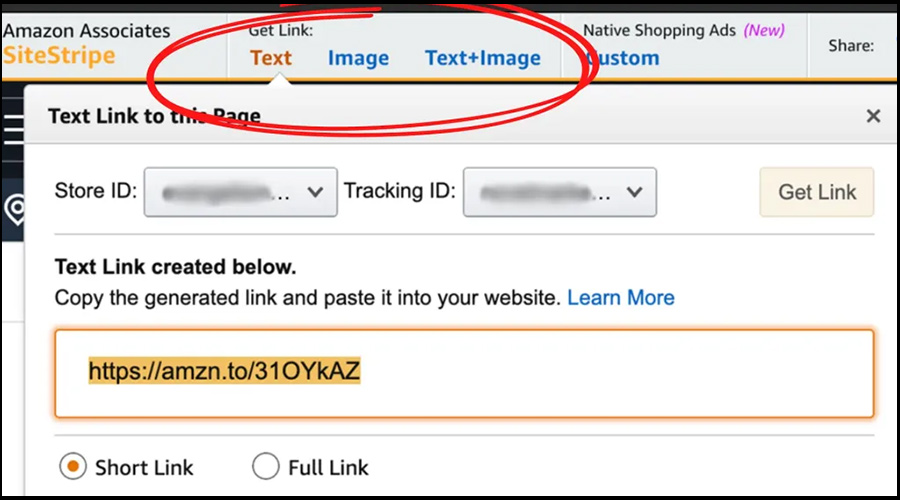Switch to the Text link tab
The width and height of the screenshot is (900, 500).
pos(271,58)
